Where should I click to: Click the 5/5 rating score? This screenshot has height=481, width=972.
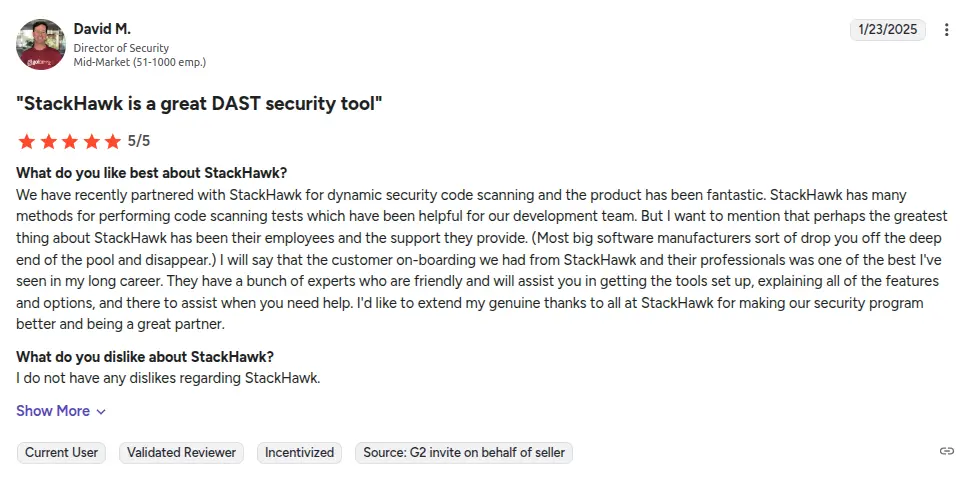(x=139, y=141)
